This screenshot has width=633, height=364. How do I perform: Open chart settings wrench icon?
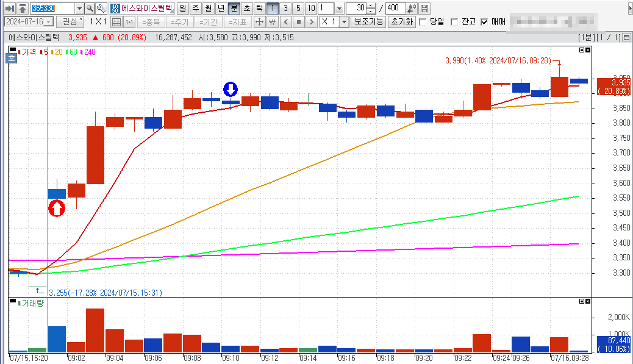click(101, 8)
